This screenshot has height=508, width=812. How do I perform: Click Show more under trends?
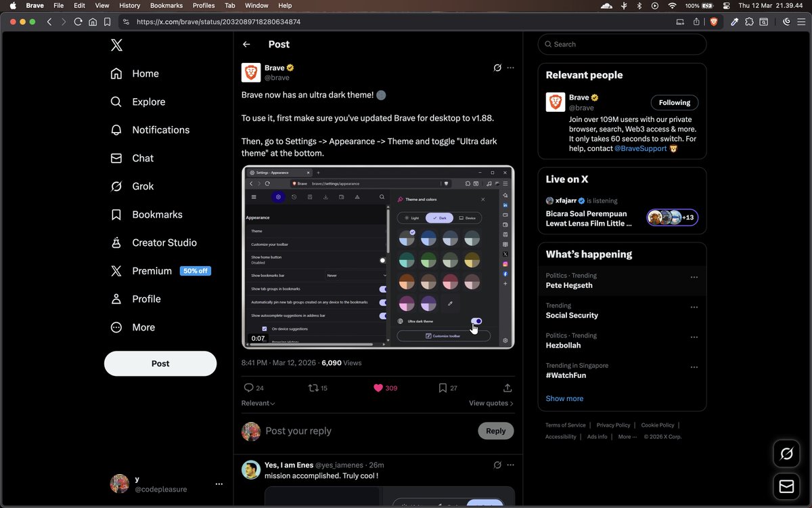(x=564, y=398)
